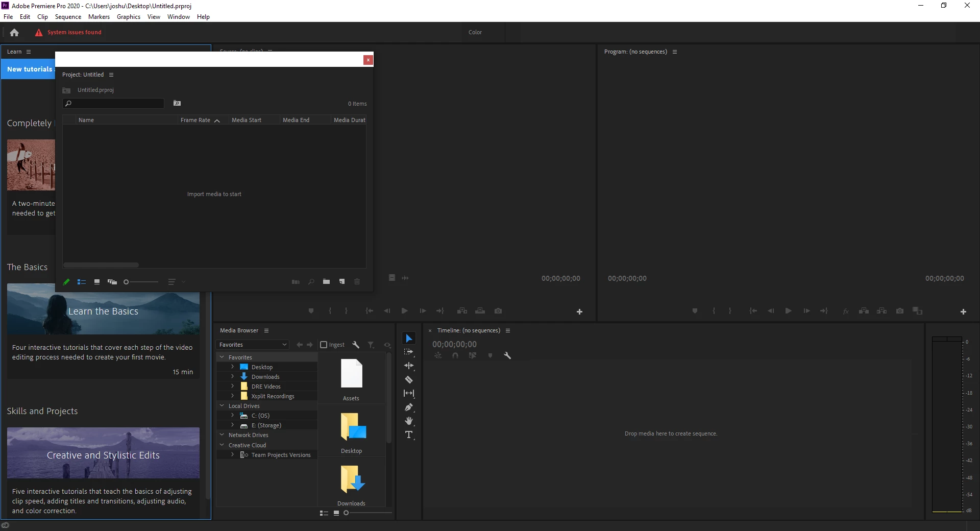Image resolution: width=980 pixels, height=531 pixels.
Task: Click the Timeline settings wrench icon
Action: pos(507,355)
